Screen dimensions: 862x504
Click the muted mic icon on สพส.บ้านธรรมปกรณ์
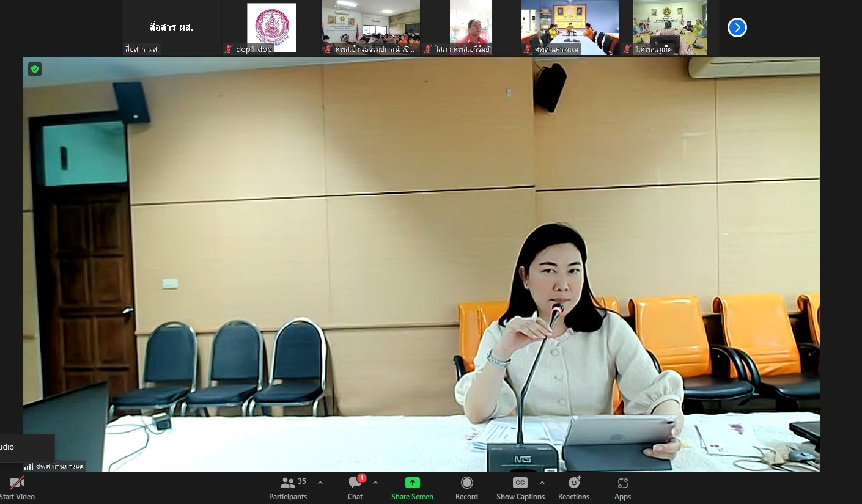(329, 49)
